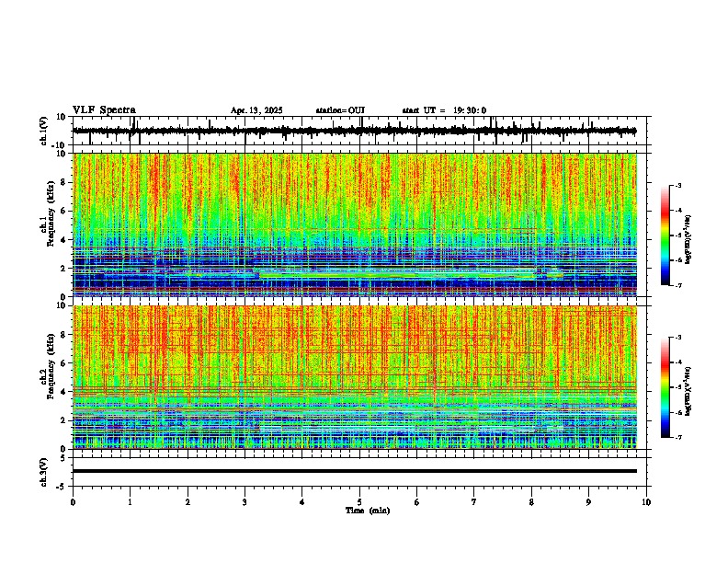The width and height of the screenshot is (728, 563).
Task: Click the ch.1(V) waveform trace panel
Action: tap(361, 131)
